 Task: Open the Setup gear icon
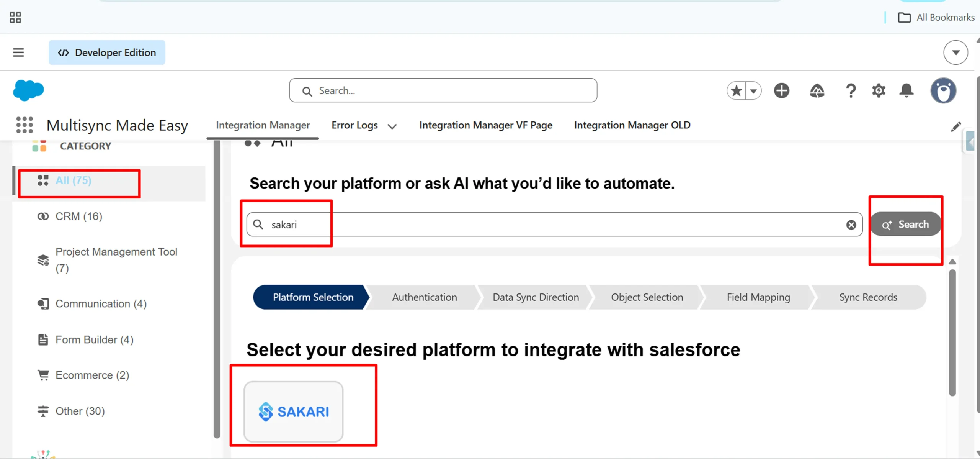coord(879,91)
